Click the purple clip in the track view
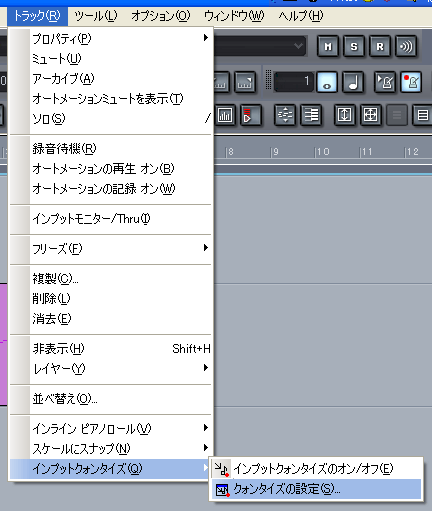 (x=3, y=344)
